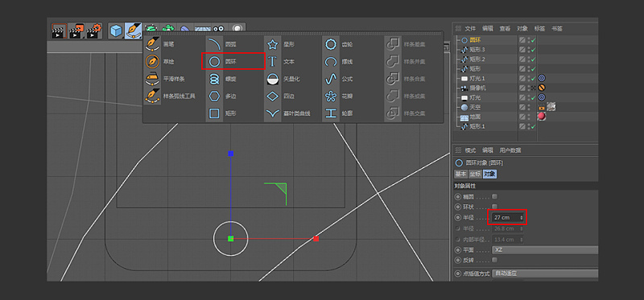The width and height of the screenshot is (644, 300).
Task: Toggle the 环状 ring checkbox
Action: tap(494, 207)
